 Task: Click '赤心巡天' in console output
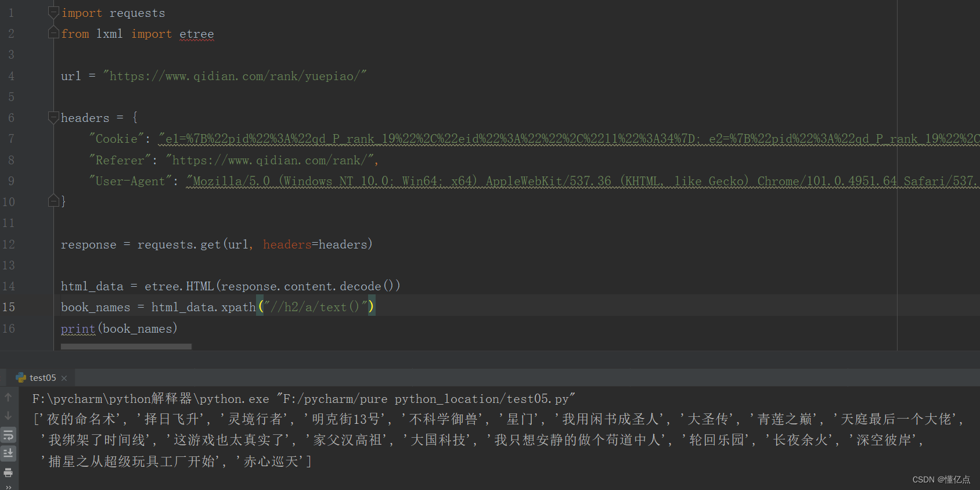(271, 462)
